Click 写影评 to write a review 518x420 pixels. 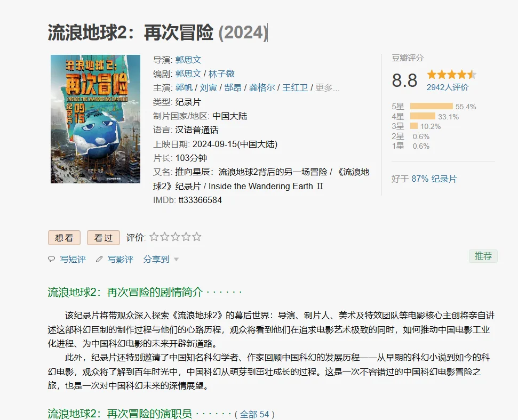pyautogui.click(x=120, y=259)
